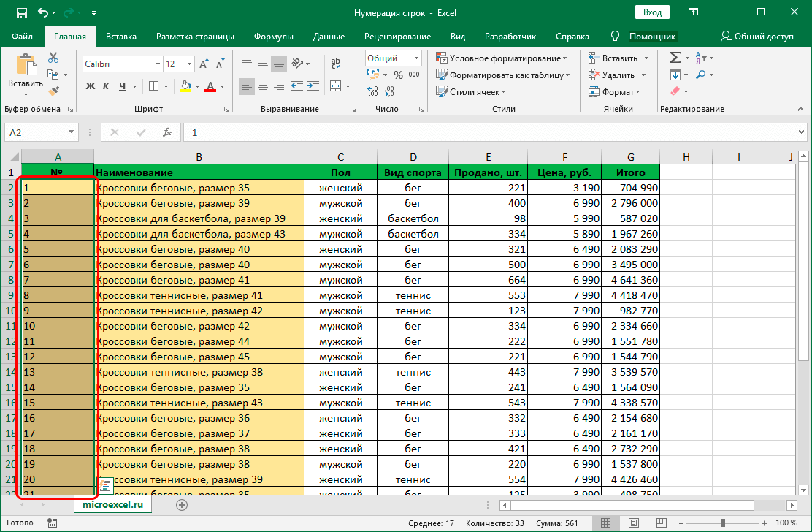Image resolution: width=812 pixels, height=532 pixels.
Task: Open the Формулы ribbon tab
Action: pyautogui.click(x=273, y=36)
